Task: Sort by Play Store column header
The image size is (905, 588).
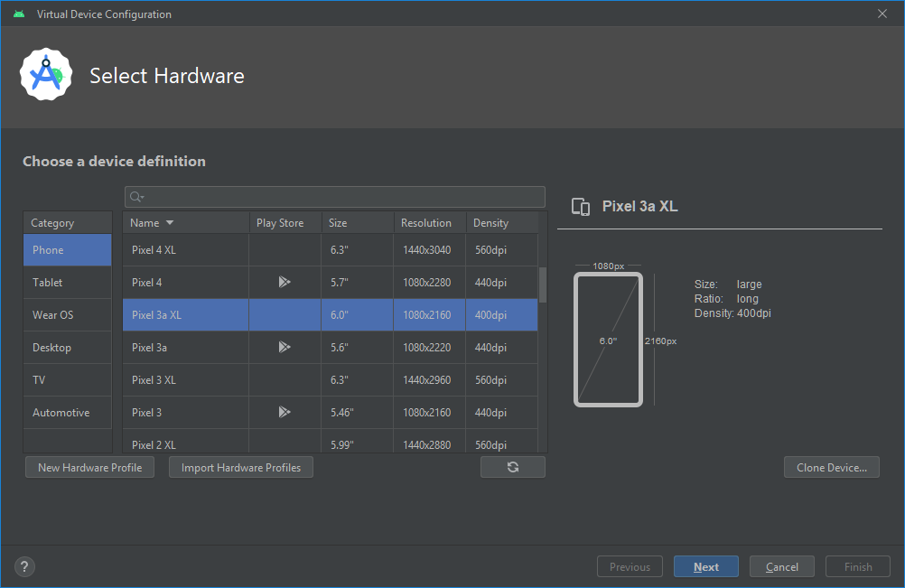Action: 285,223
